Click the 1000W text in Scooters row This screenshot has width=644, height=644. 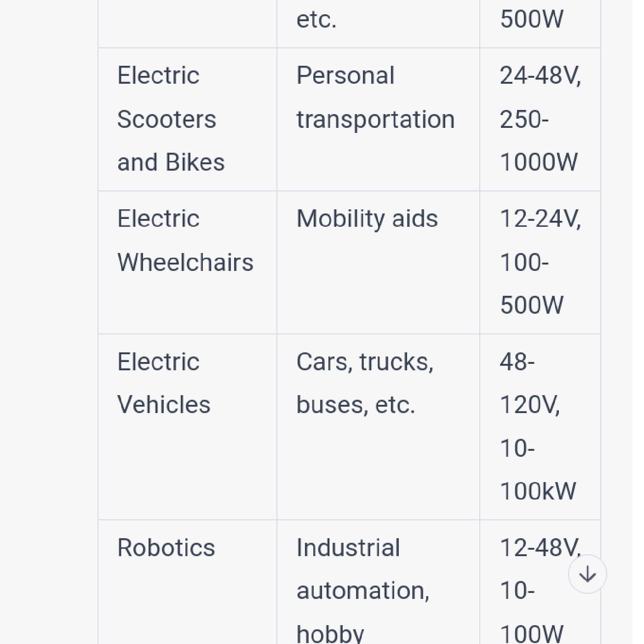click(539, 162)
